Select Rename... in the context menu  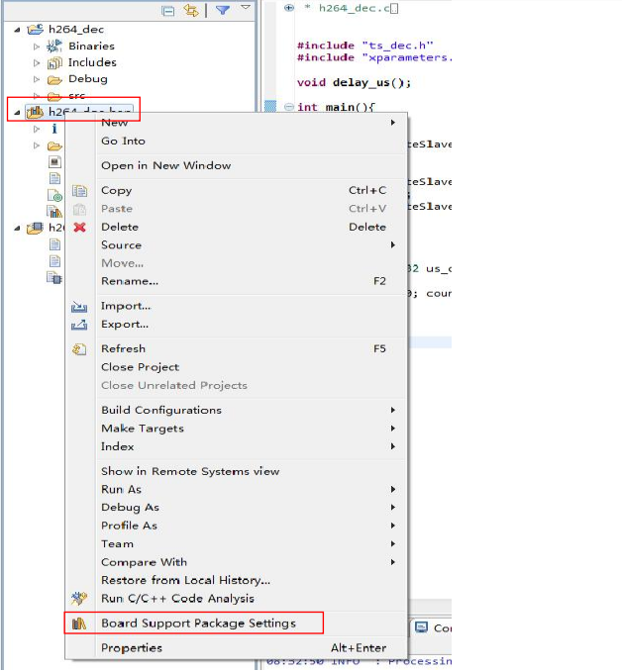click(x=130, y=281)
